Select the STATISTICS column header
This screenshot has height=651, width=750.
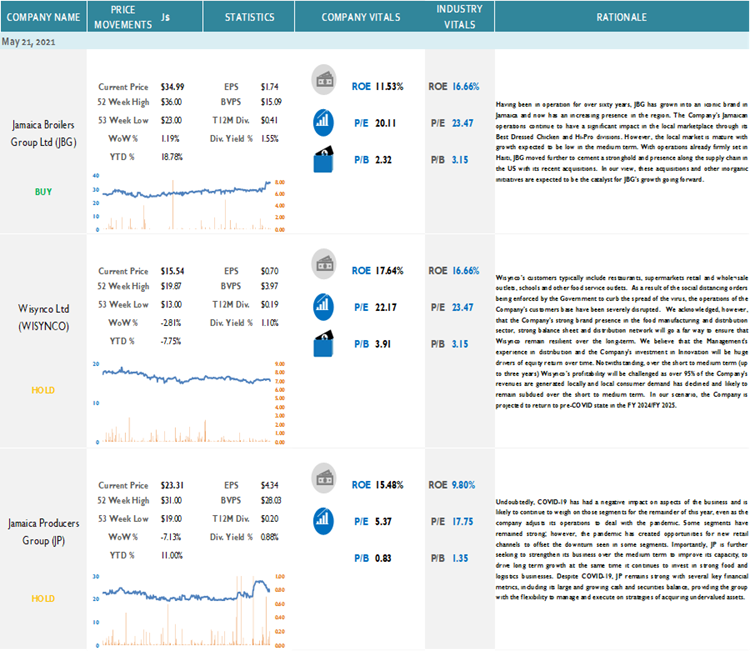249,17
